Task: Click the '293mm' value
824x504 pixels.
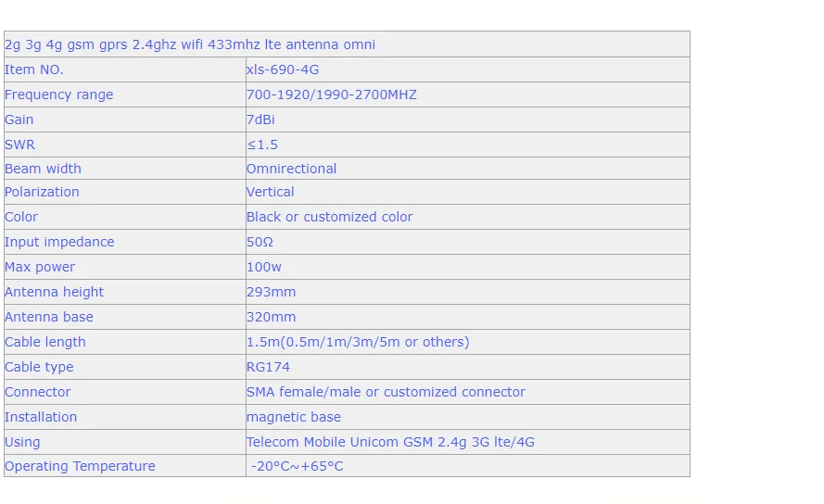Action: tap(272, 292)
